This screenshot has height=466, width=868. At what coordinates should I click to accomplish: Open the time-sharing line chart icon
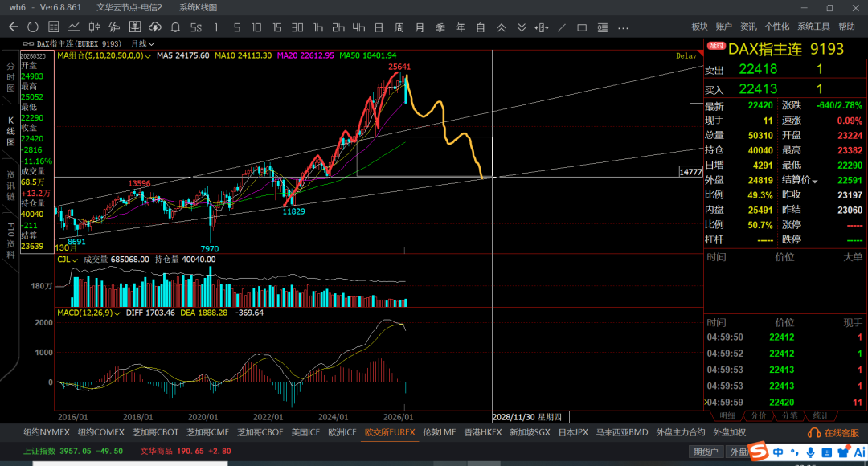point(74,27)
